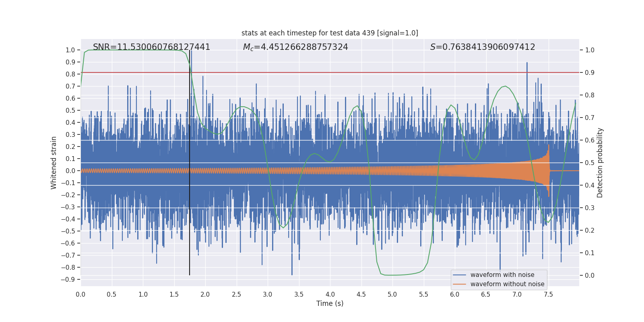644x322 pixels.
Task: Click orange line sample in the legend
Action: (459, 284)
